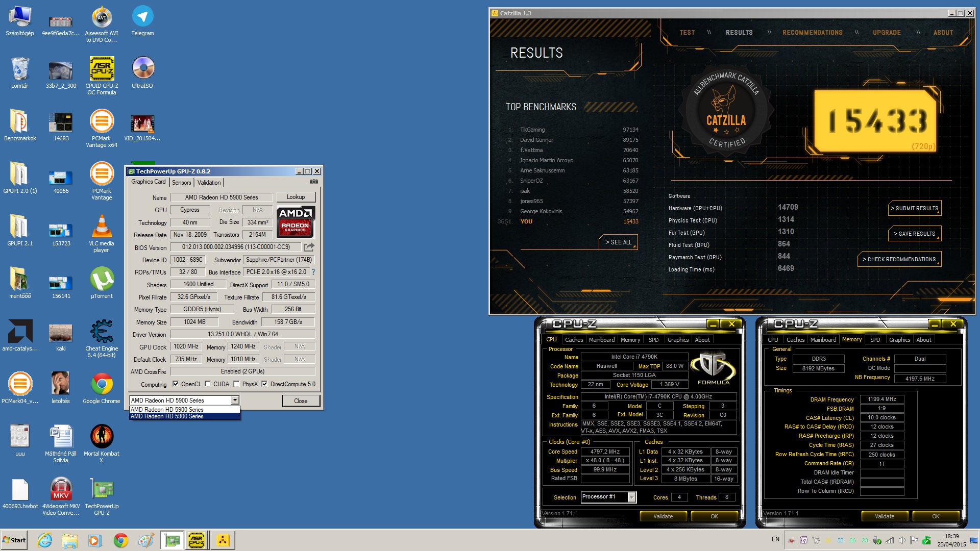Click CHECK RECOMMENDATIONS in Catzilla
Viewport: 980px width, 551px height.
tap(899, 259)
